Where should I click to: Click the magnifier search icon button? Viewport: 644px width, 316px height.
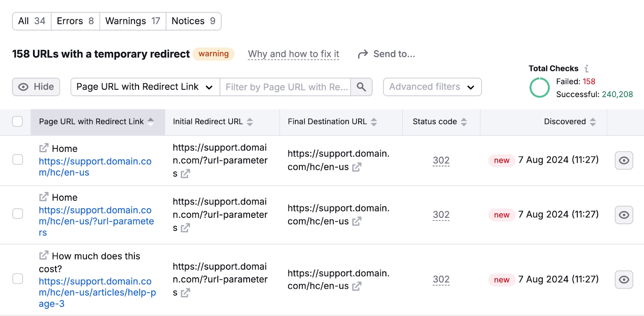[x=361, y=87]
